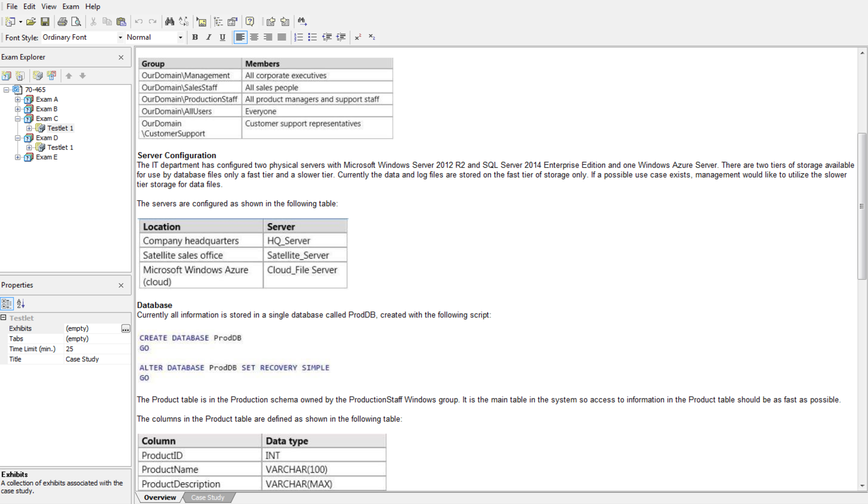Click the Underline formatting icon
This screenshot has height=504, width=868.
pos(222,37)
